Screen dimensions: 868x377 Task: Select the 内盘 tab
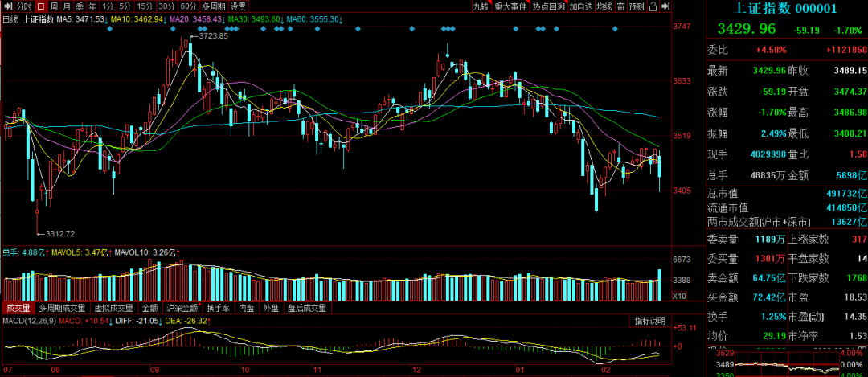pyautogui.click(x=247, y=309)
